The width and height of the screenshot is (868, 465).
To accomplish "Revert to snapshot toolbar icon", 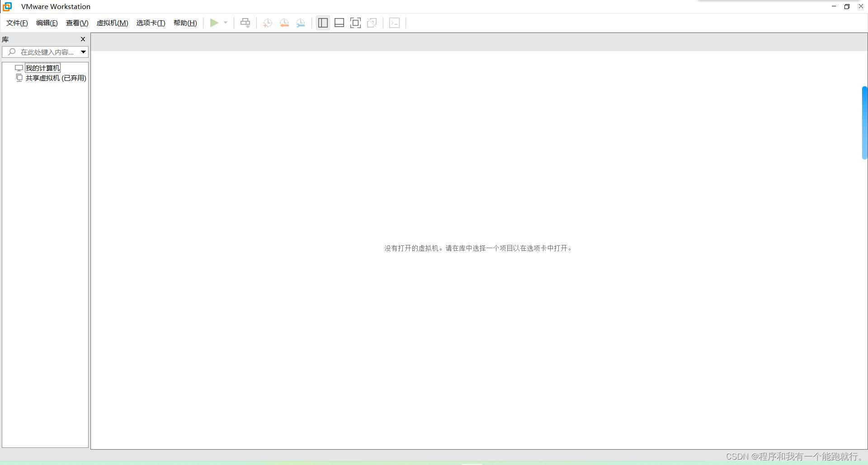I will tap(284, 23).
